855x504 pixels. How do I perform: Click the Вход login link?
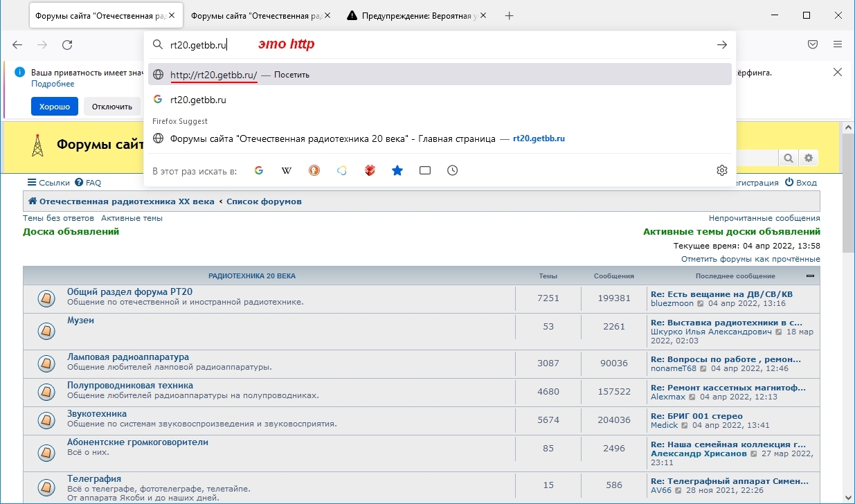(x=801, y=183)
